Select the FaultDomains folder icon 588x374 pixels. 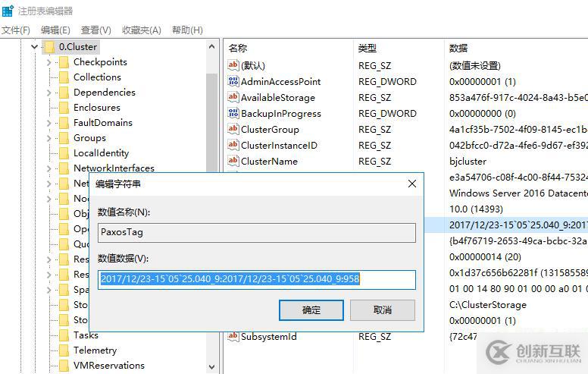pyautogui.click(x=64, y=123)
